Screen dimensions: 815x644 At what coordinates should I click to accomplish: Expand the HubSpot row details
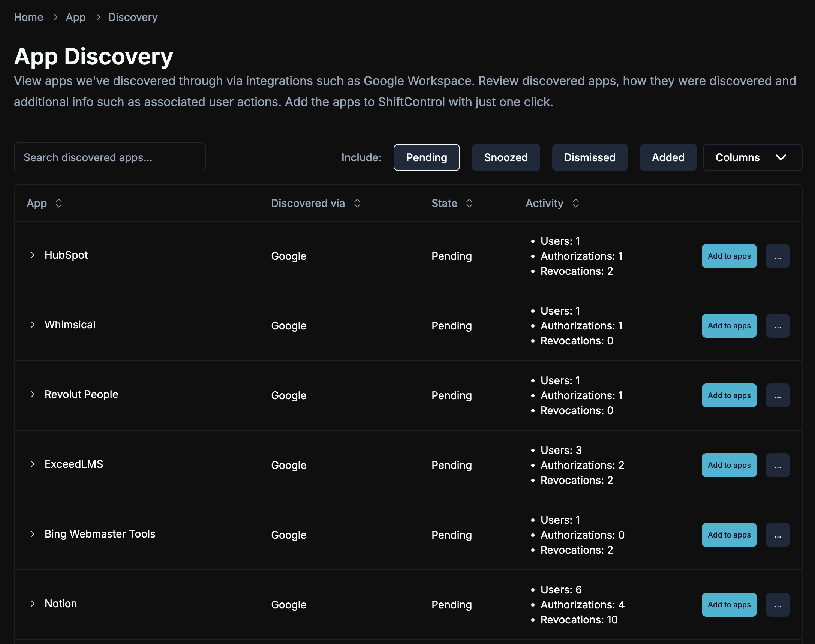[x=33, y=255]
